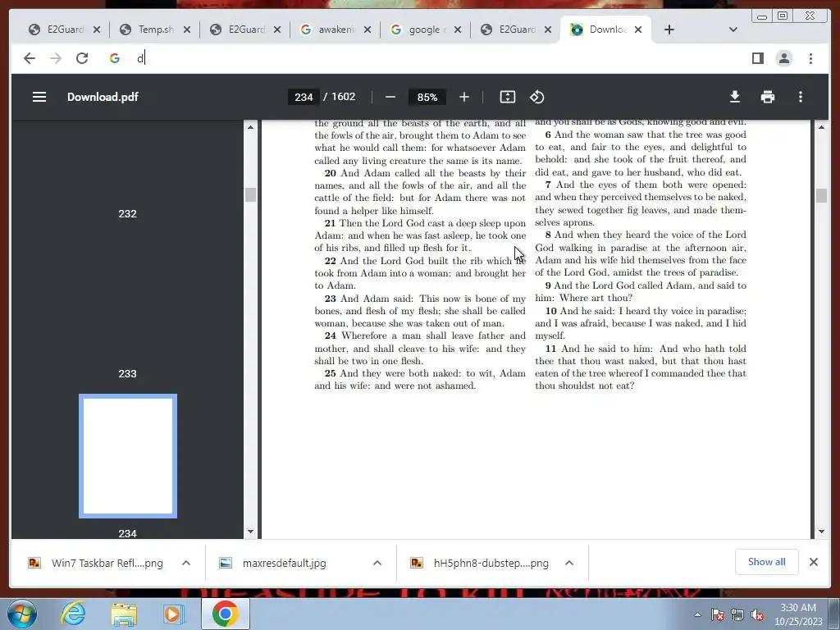Image resolution: width=840 pixels, height=630 pixels.
Task: Click the fit to page icon
Action: (507, 97)
